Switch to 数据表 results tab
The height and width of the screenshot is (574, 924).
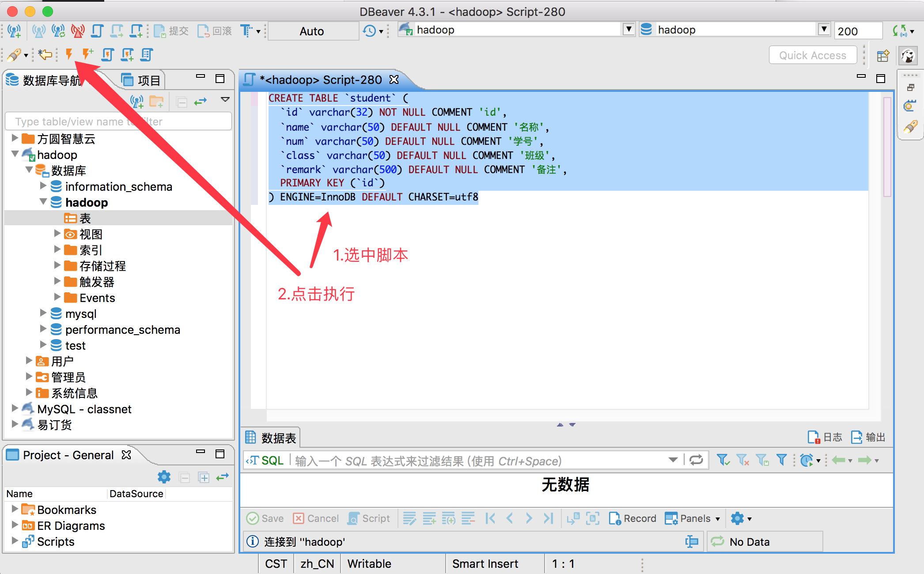tap(271, 438)
